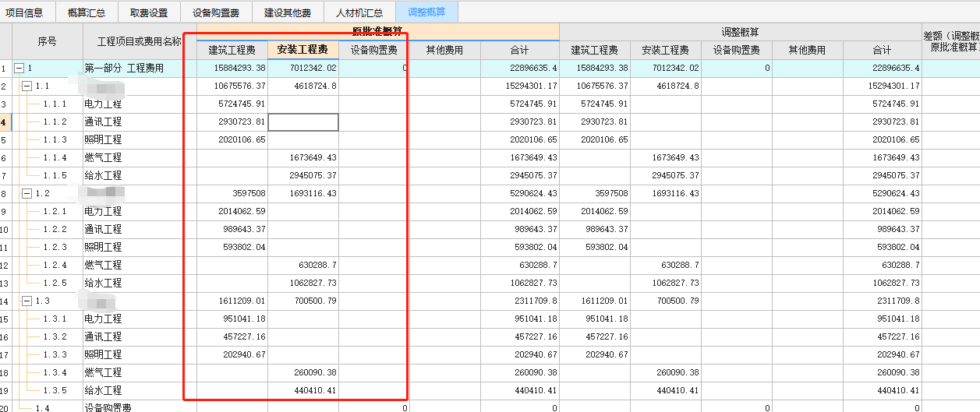Switch to the 人材机汇总 tab
The image size is (980, 412).
tap(359, 12)
